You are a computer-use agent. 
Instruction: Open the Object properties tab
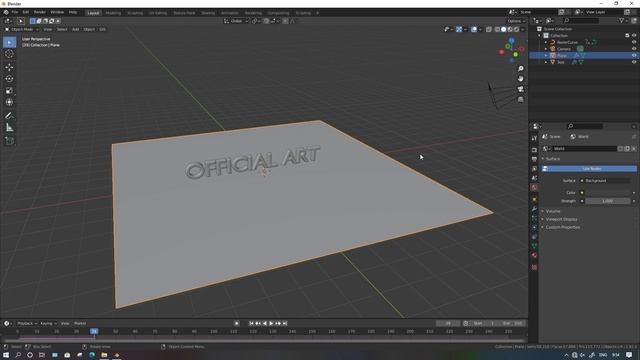pos(534,199)
